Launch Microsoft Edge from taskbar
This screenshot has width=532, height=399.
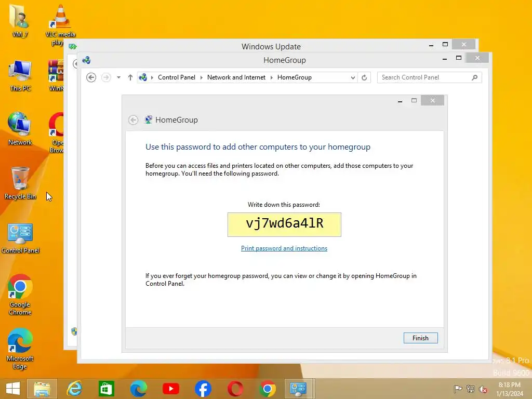138,389
